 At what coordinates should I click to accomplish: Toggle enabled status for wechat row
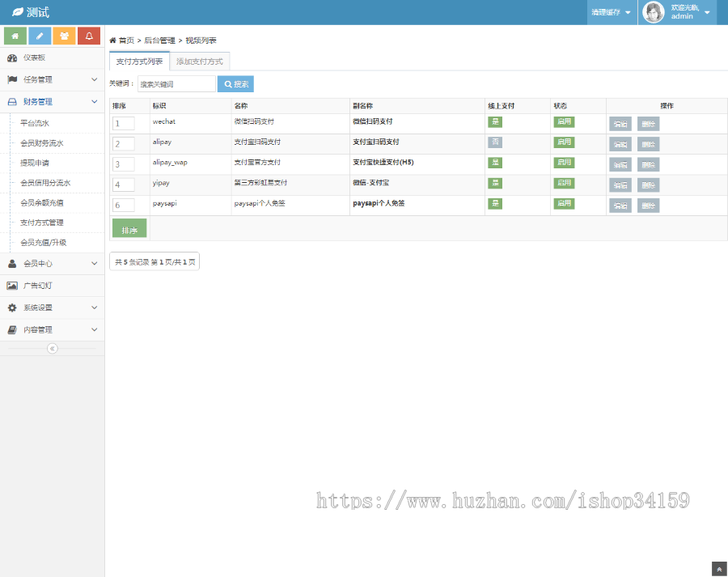click(564, 122)
